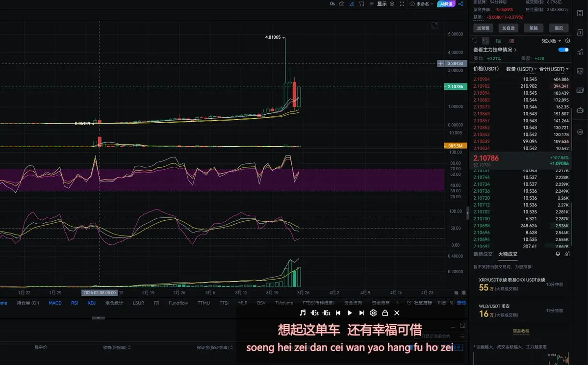Click the 2.10786 last price in order book
Image resolution: width=588 pixels, height=365 pixels.
(486, 158)
